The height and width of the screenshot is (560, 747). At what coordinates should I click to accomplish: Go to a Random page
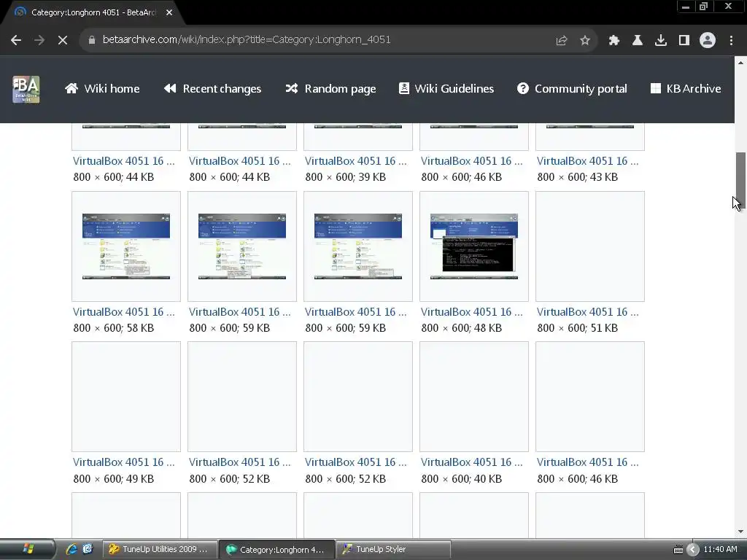pyautogui.click(x=330, y=88)
